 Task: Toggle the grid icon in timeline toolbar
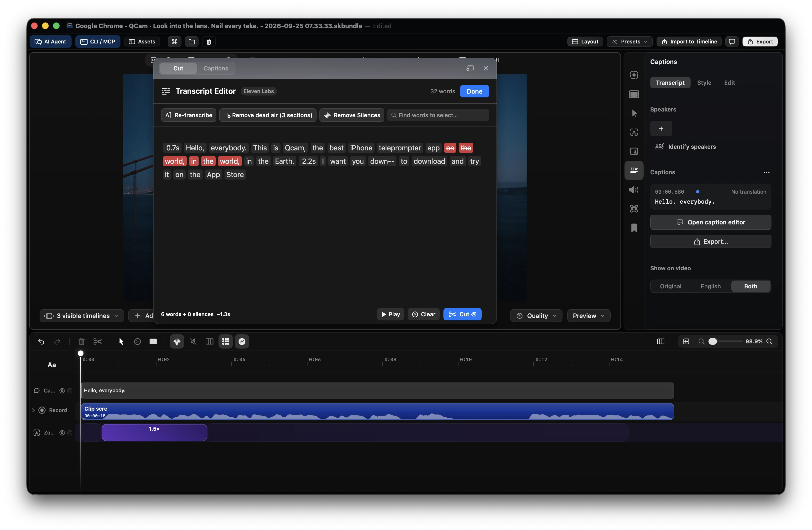click(x=225, y=341)
